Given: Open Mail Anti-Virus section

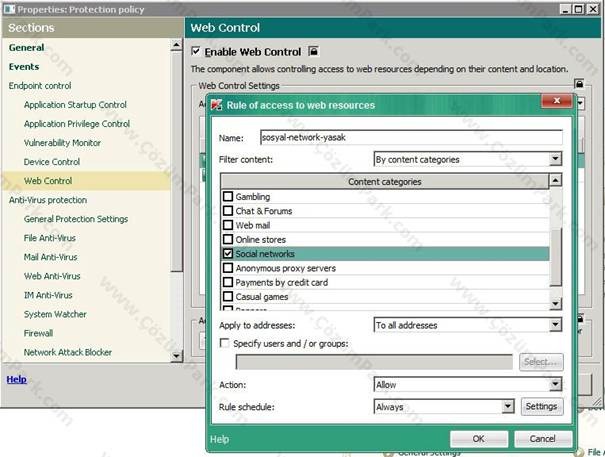Looking at the screenshot, I should [51, 257].
